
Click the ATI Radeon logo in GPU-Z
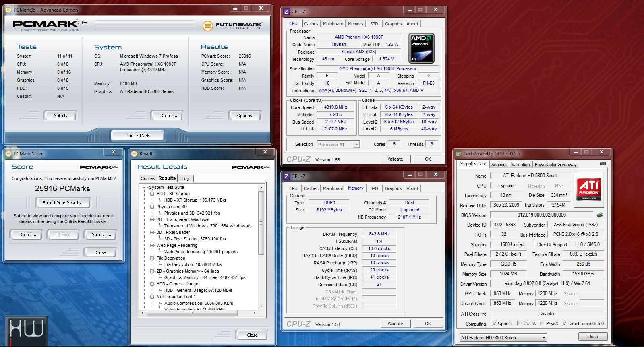click(589, 189)
